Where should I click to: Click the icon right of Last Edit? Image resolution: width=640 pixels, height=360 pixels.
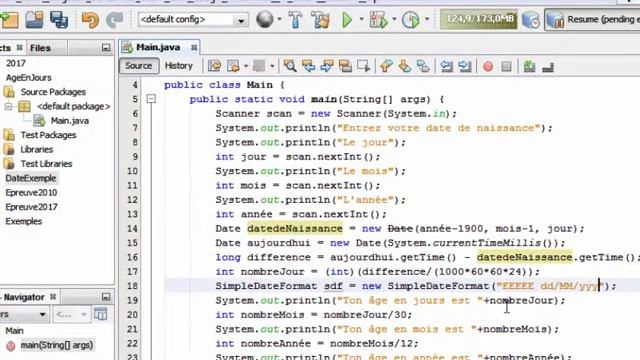233,66
